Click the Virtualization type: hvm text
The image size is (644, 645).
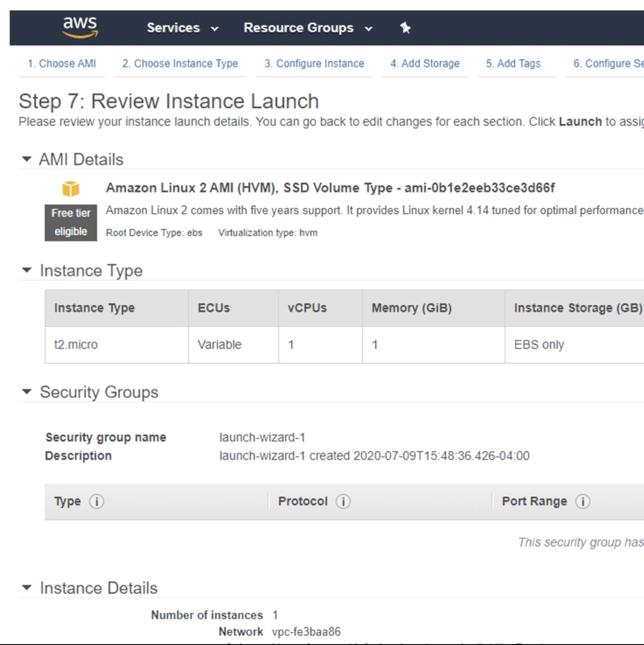pos(268,233)
